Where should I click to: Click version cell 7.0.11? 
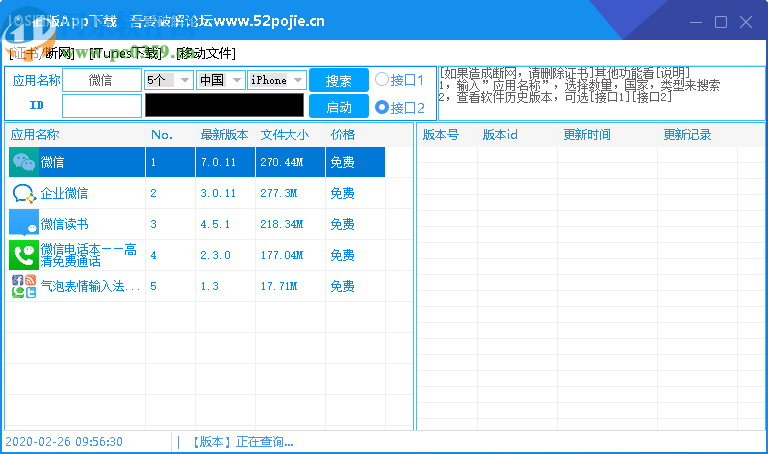click(218, 162)
